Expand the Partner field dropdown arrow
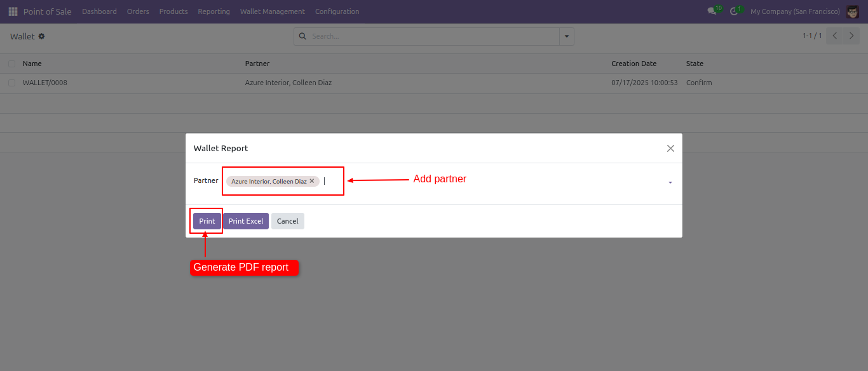This screenshot has height=371, width=868. [x=670, y=183]
